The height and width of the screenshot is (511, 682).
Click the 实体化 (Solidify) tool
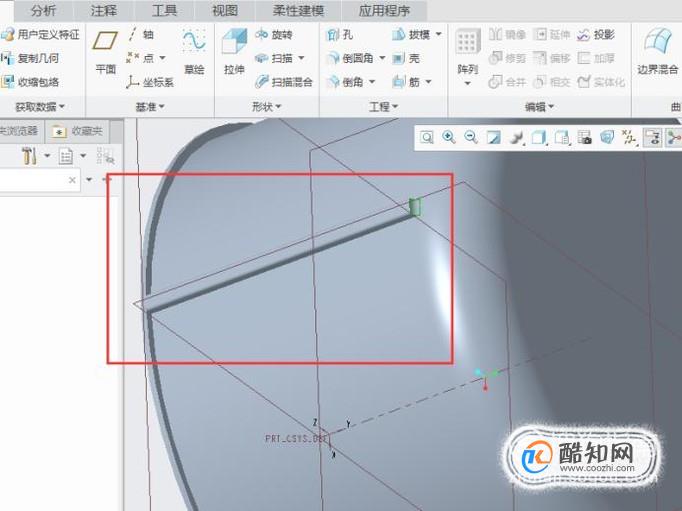pos(601,81)
